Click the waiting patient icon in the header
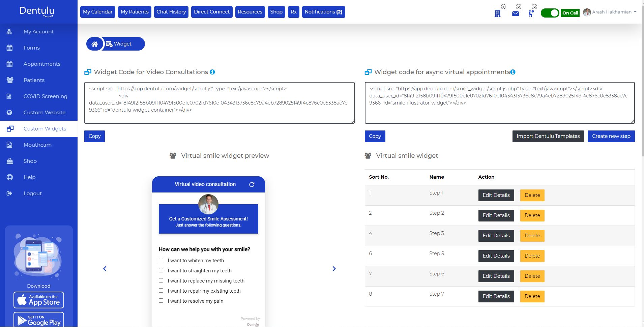644x327 pixels. (531, 13)
